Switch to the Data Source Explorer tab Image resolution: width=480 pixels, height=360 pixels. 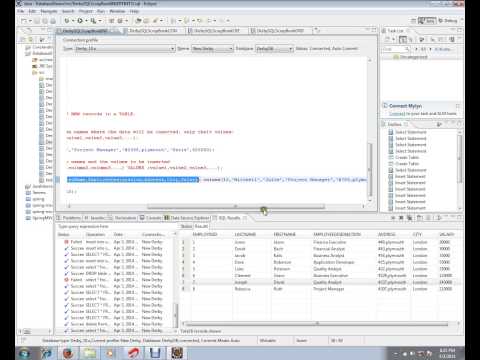pyautogui.click(x=187, y=218)
